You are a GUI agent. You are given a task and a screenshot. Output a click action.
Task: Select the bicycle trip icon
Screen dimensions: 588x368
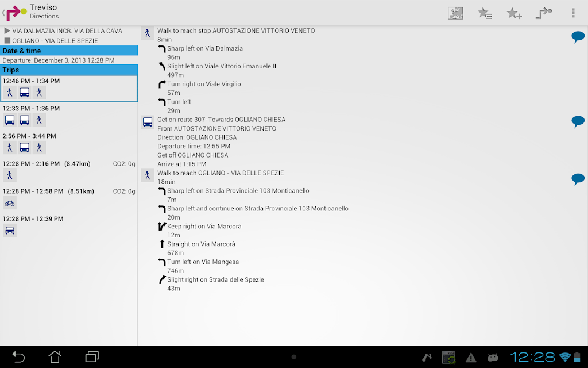[10, 203]
